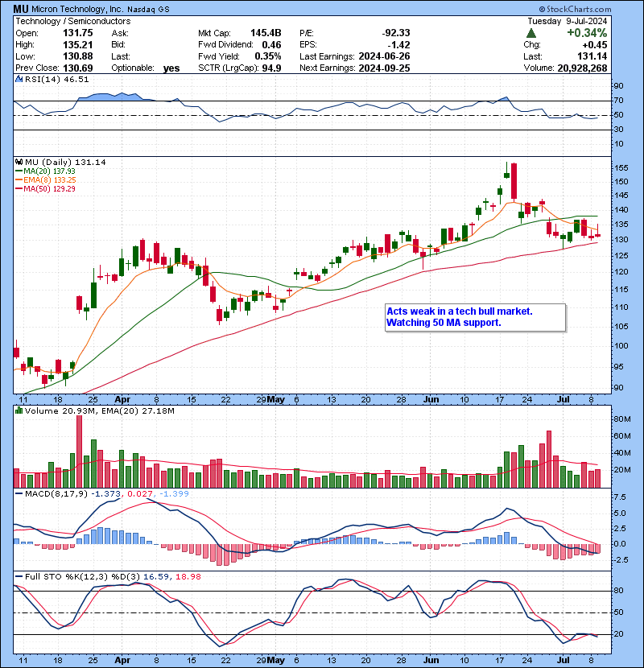Click the +0.34% percent change

587,33
